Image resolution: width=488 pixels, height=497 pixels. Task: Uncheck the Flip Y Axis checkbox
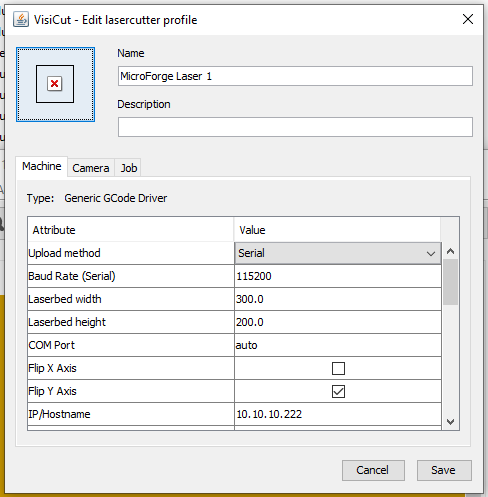pos(338,391)
